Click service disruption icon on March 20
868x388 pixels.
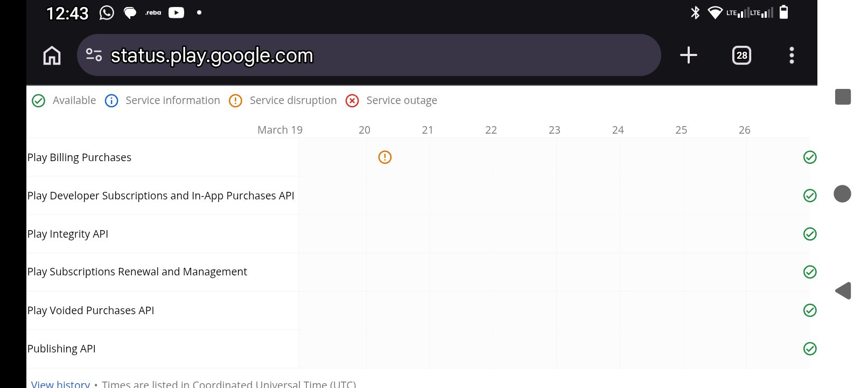(x=384, y=157)
